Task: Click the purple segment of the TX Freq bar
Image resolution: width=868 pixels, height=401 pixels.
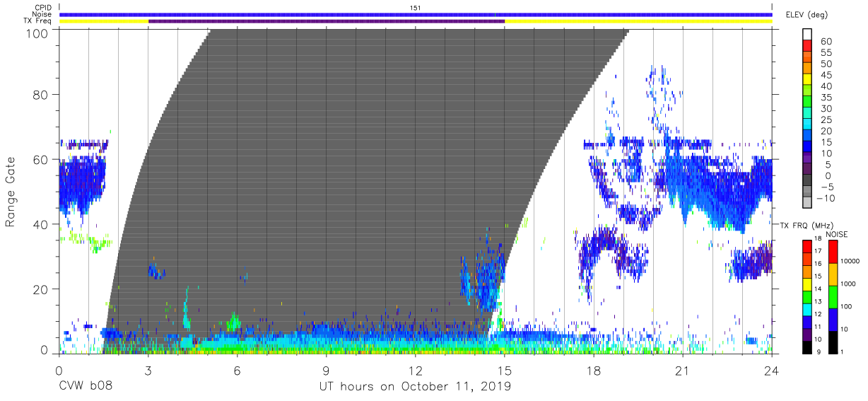Action: (327, 21)
